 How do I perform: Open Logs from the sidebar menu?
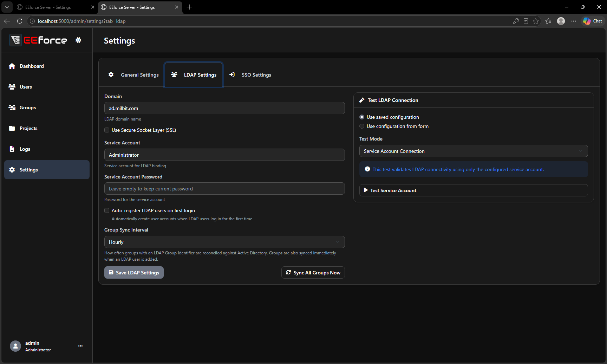(x=47, y=149)
